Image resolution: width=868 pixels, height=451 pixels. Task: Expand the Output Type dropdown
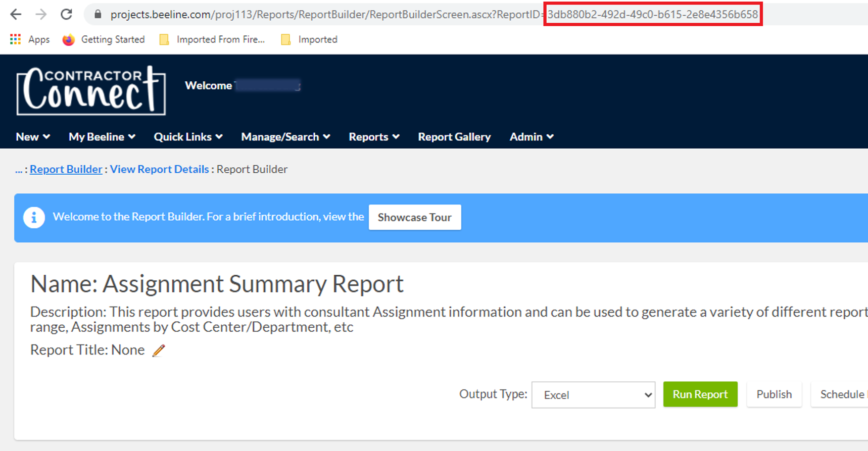[593, 395]
